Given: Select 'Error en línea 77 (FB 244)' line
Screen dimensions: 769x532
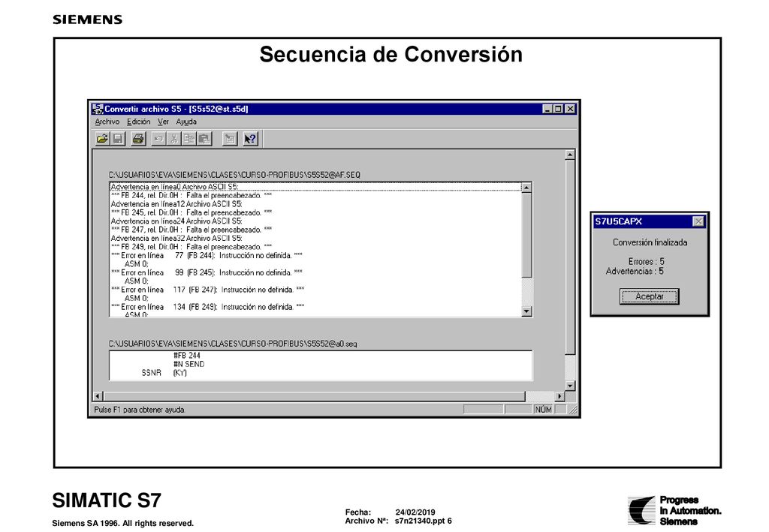Looking at the screenshot, I should point(315,255).
